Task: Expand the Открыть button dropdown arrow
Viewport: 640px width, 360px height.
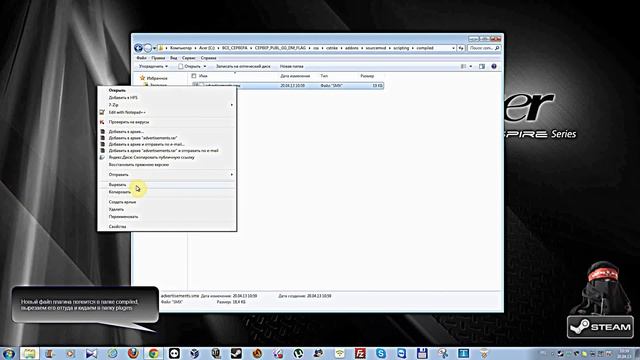Action: point(205,66)
